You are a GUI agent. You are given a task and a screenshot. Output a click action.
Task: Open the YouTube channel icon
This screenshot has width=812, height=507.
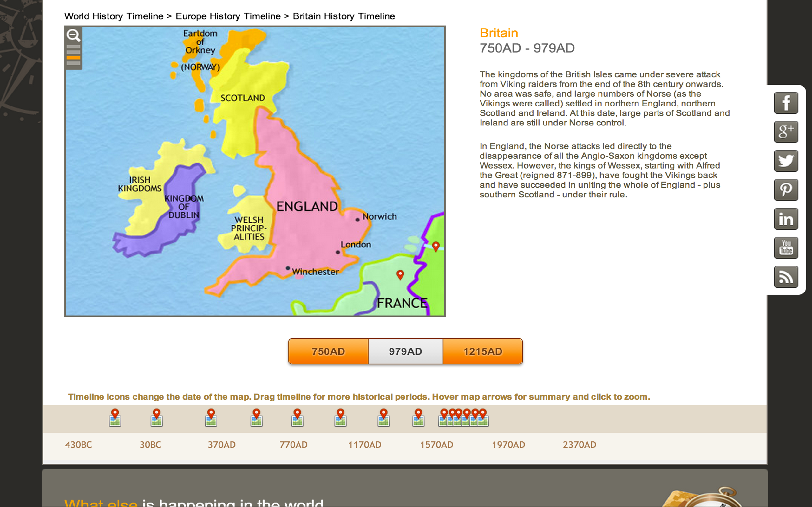786,248
